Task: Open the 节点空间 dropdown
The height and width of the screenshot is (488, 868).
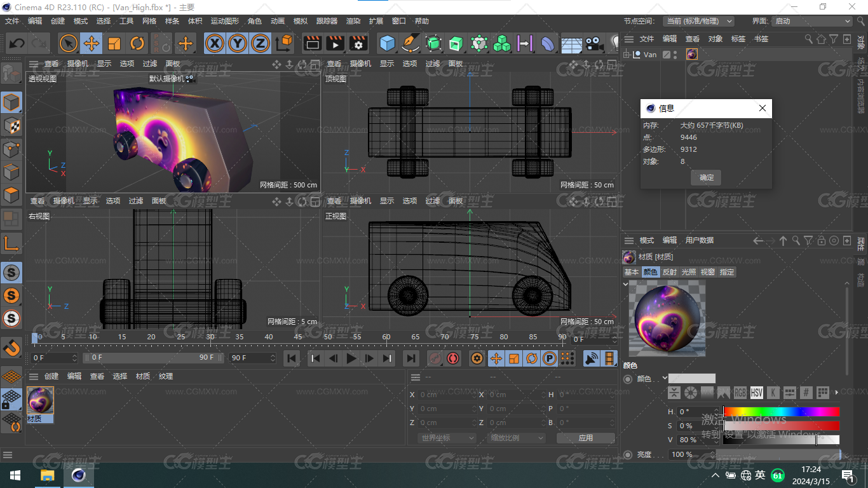Action: tap(698, 21)
